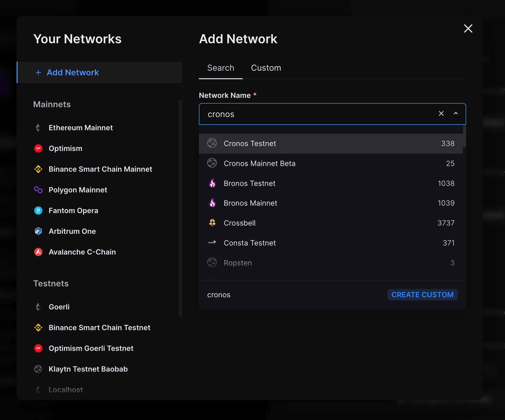Viewport: 505px width, 420px height.
Task: Open the Search tab
Action: click(x=221, y=68)
